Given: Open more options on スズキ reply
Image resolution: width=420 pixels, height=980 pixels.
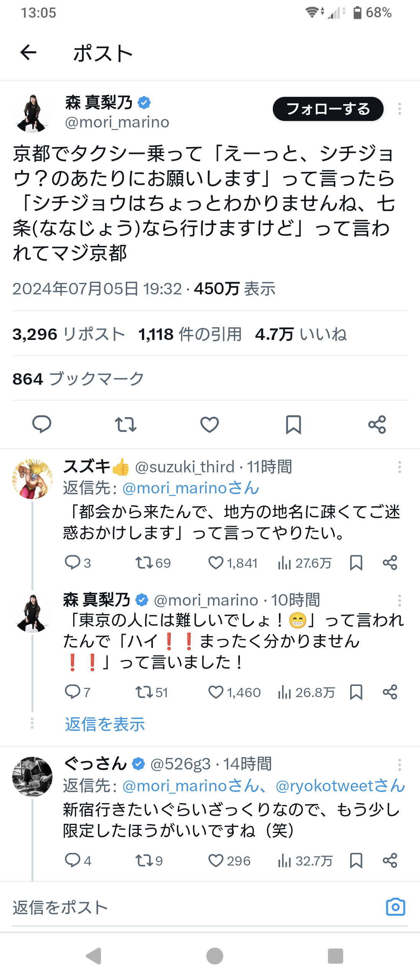Looking at the screenshot, I should click(399, 467).
